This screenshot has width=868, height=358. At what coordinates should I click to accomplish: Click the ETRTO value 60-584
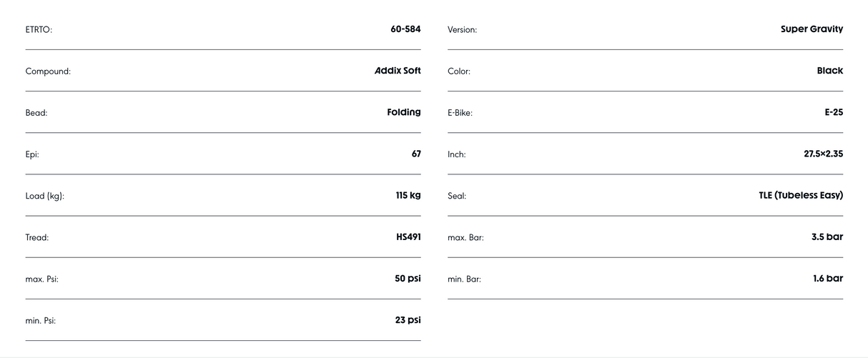point(405,29)
